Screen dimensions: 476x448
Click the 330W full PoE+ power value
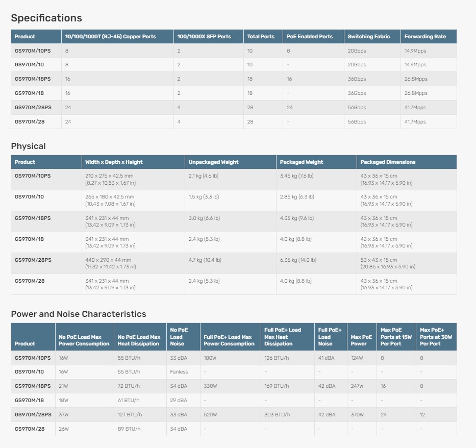[210, 386]
